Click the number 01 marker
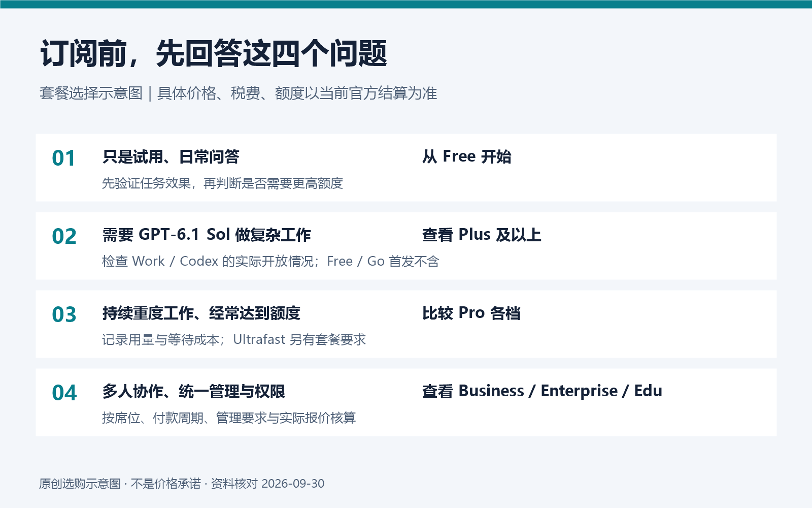This screenshot has height=508, width=812. [x=63, y=158]
